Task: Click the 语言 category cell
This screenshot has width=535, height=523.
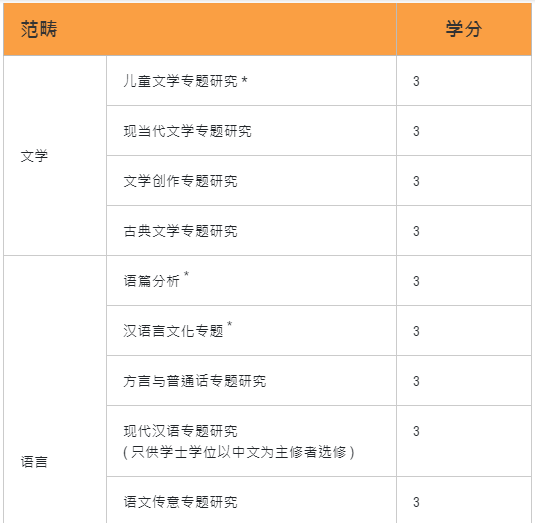Action: click(x=55, y=390)
